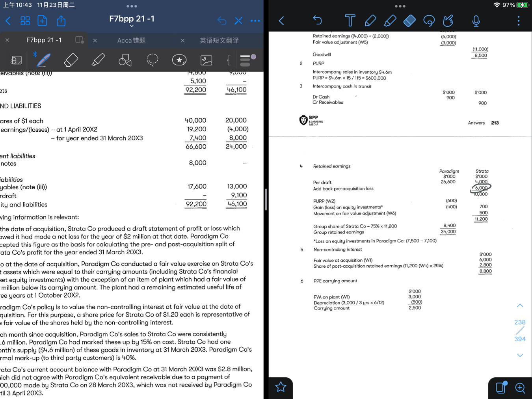532x399 pixels.
Task: Jump to previous page with up chevron
Action: [x=520, y=306]
